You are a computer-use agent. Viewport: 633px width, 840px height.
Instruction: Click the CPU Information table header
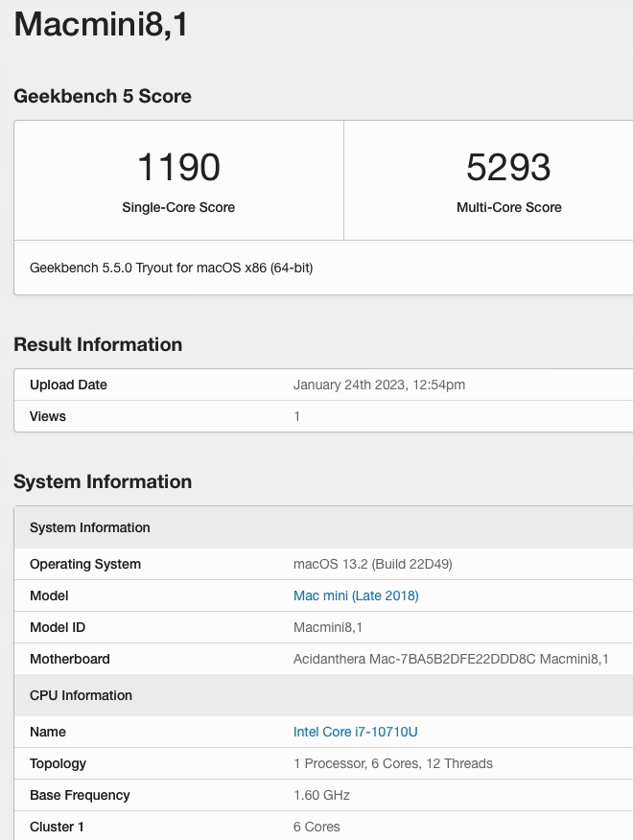[x=81, y=695]
